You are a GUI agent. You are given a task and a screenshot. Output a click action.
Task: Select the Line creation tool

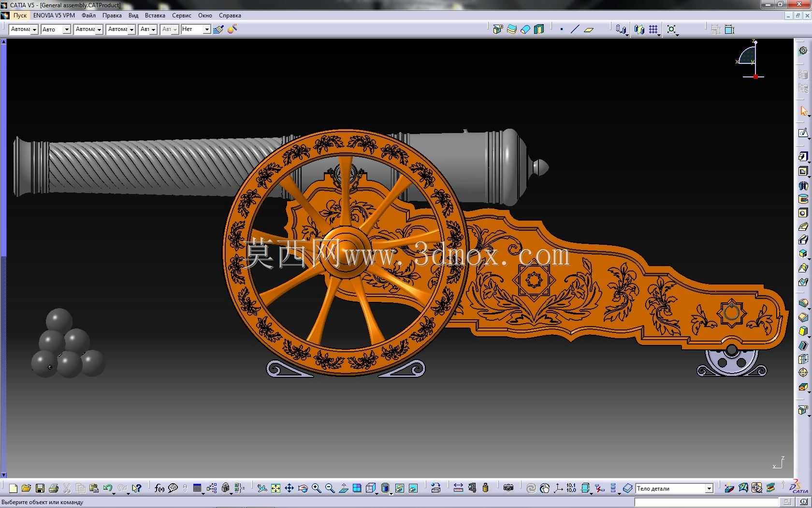[x=575, y=30]
